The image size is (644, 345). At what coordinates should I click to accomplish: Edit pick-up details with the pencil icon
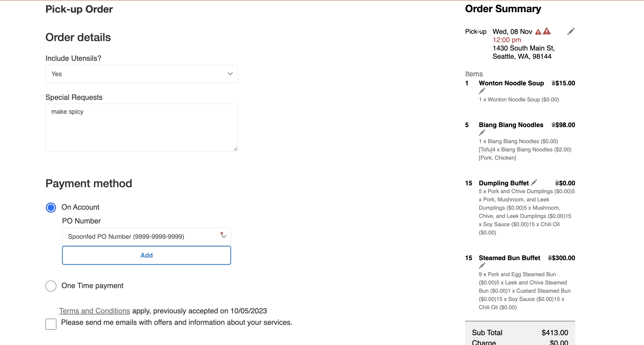click(571, 31)
